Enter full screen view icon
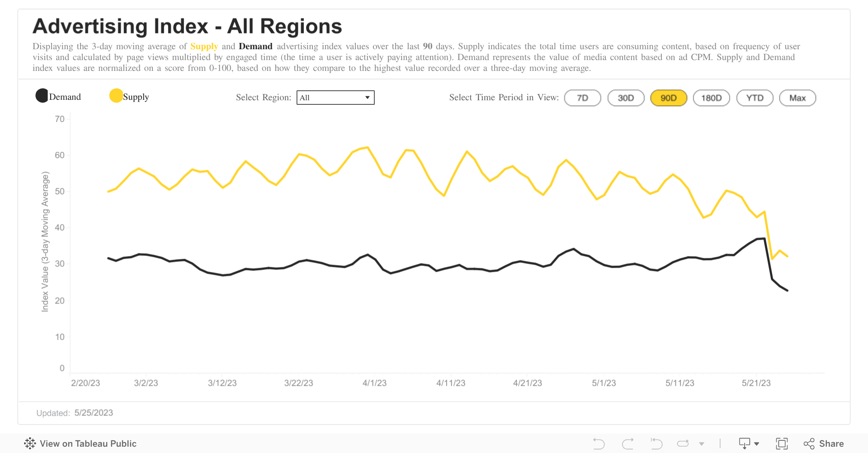This screenshot has width=868, height=453. coord(782,444)
